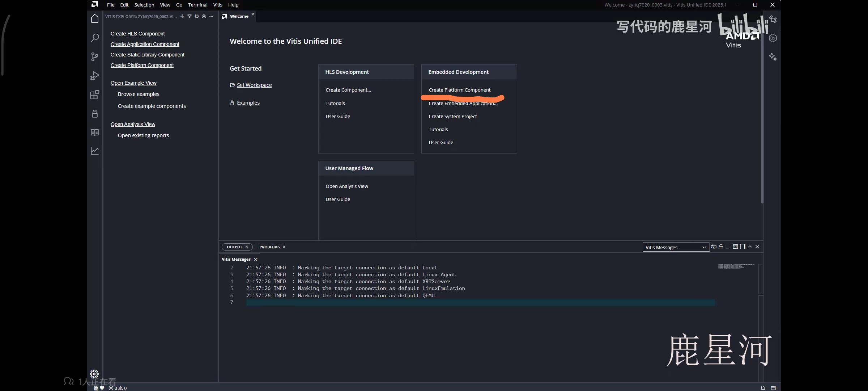The width and height of the screenshot is (868, 391).
Task: Open the Run and Debug view
Action: point(95,76)
